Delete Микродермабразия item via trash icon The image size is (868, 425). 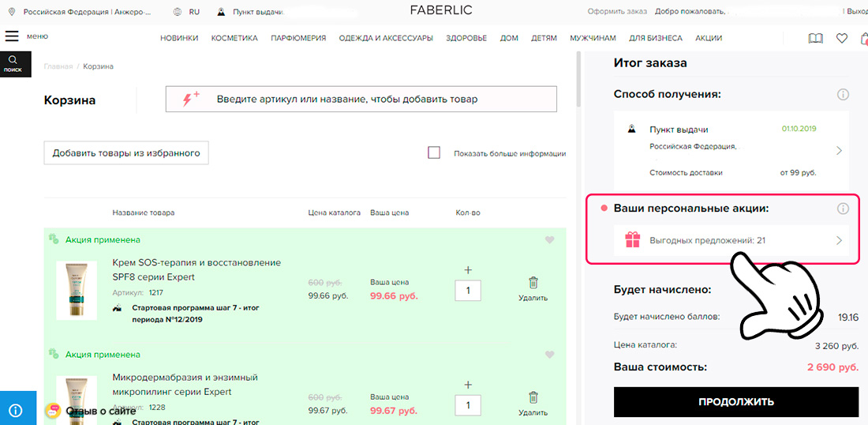coord(533,397)
